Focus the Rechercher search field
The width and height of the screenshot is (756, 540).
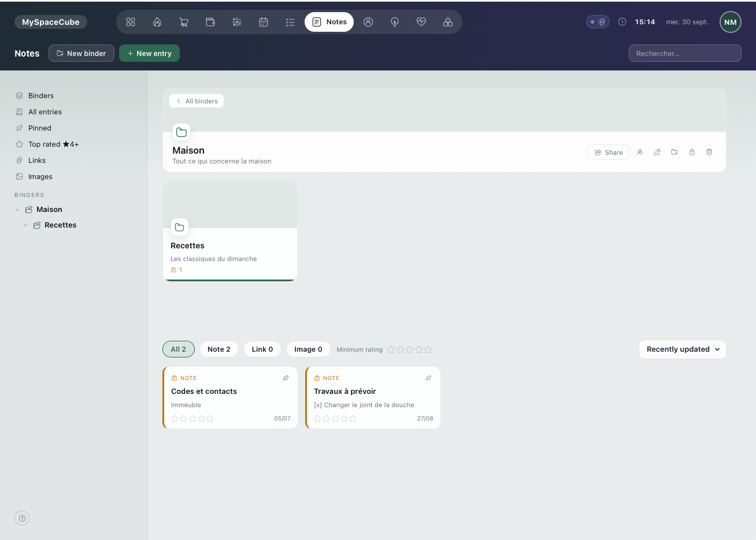point(685,53)
